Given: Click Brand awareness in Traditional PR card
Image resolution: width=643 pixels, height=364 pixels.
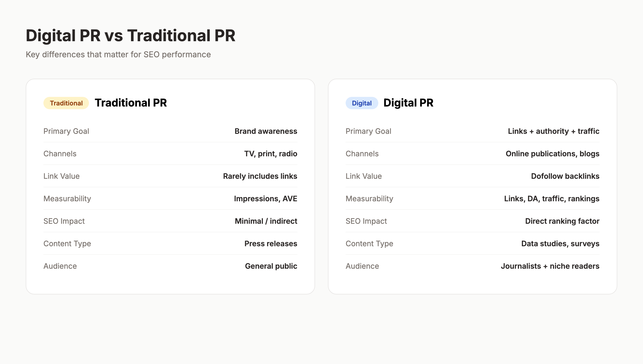Looking at the screenshot, I should point(266,131).
